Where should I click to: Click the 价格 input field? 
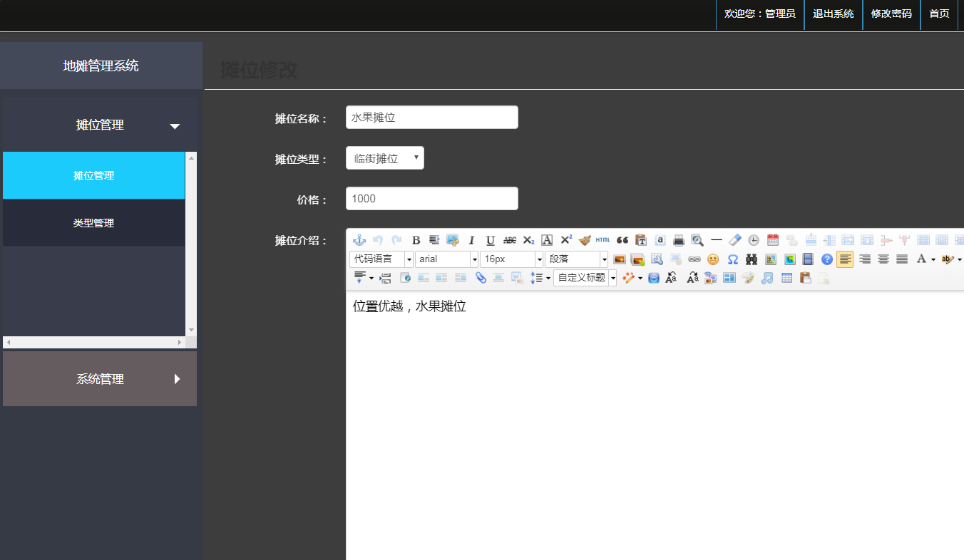431,199
